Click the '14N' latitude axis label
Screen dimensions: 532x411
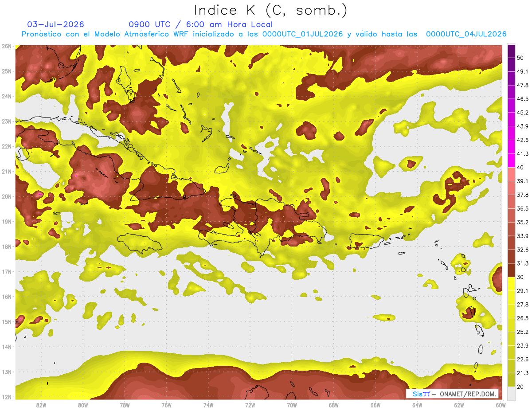6,347
